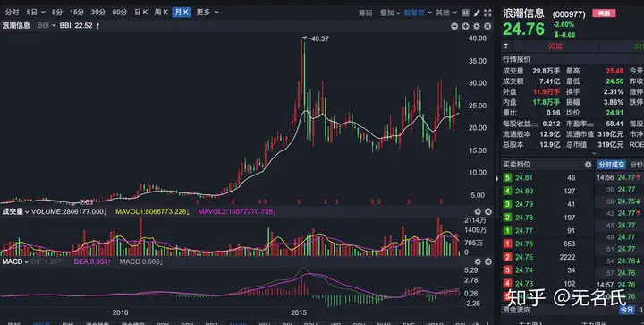Switch to the 30分 chart period
This screenshot has height=325, width=644.
click(97, 13)
